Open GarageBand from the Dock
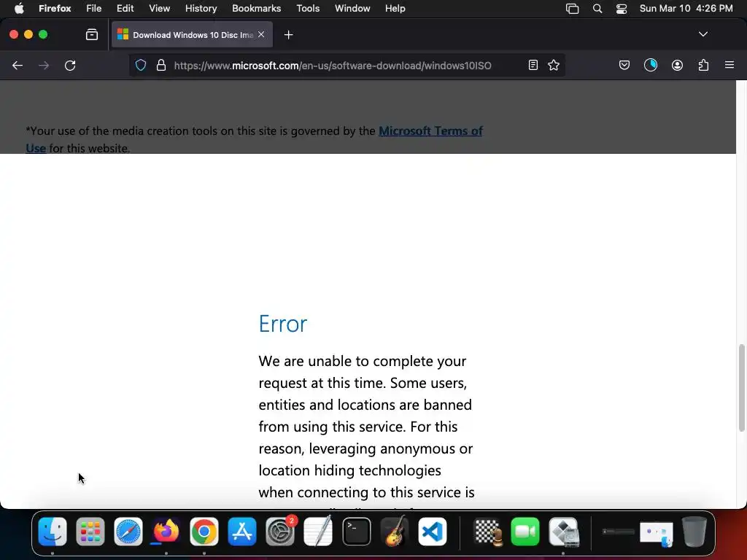Screen dimensions: 747x560 point(395,532)
